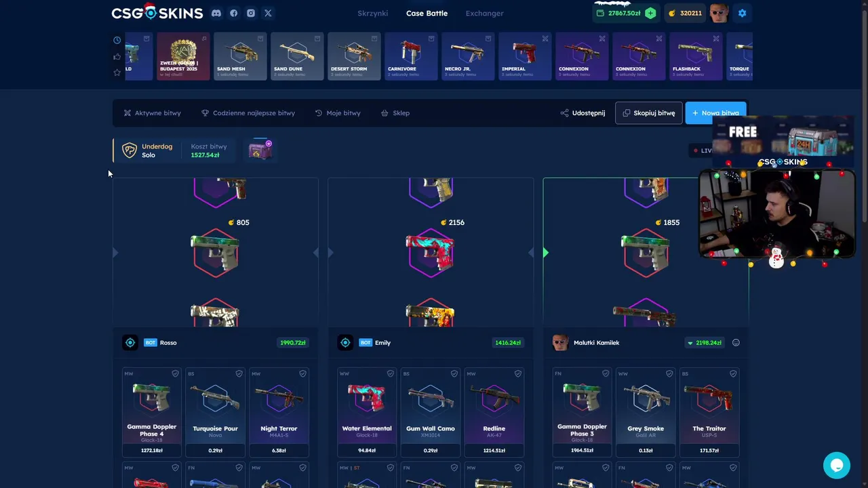Open the Facebook link icon
The width and height of the screenshot is (868, 488).
click(233, 13)
